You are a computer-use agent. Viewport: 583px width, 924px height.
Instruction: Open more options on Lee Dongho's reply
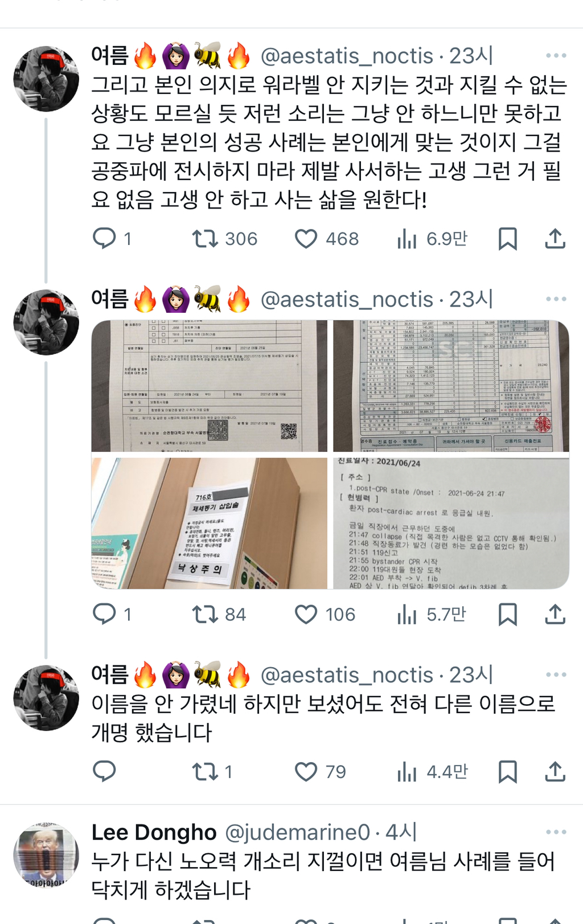tap(556, 832)
